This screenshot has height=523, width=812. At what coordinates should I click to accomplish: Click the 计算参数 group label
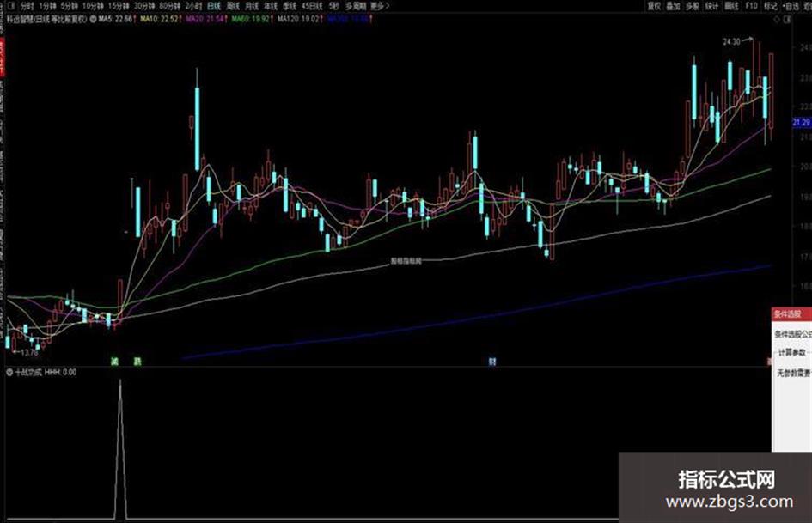pos(791,353)
